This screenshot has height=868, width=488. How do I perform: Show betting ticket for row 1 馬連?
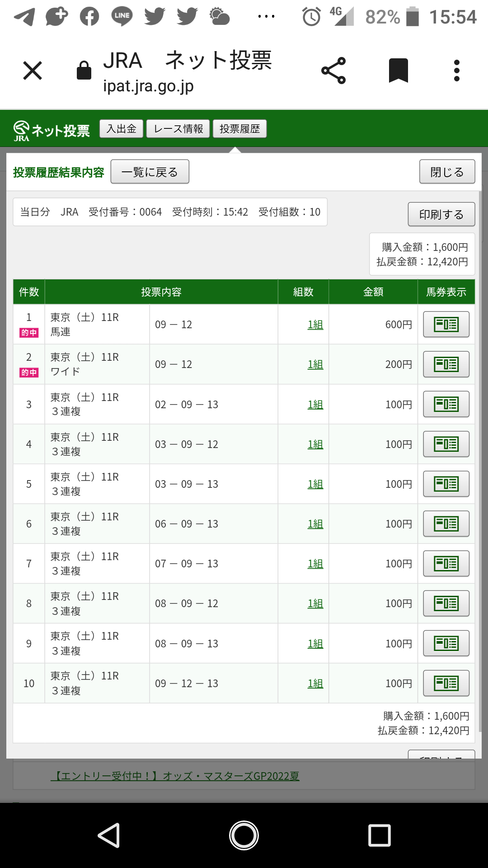446,324
